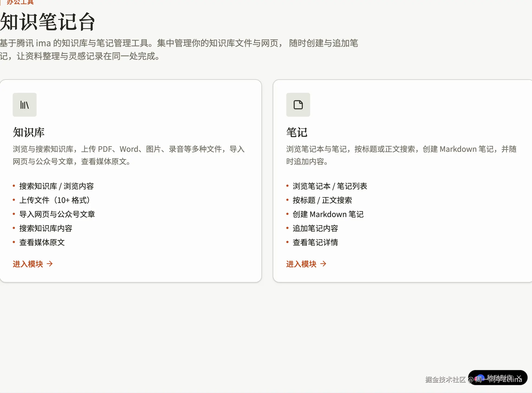This screenshot has width=532, height=393.
Task: Click list item 浏览笔记本 / 笔记列表
Action: point(330,186)
